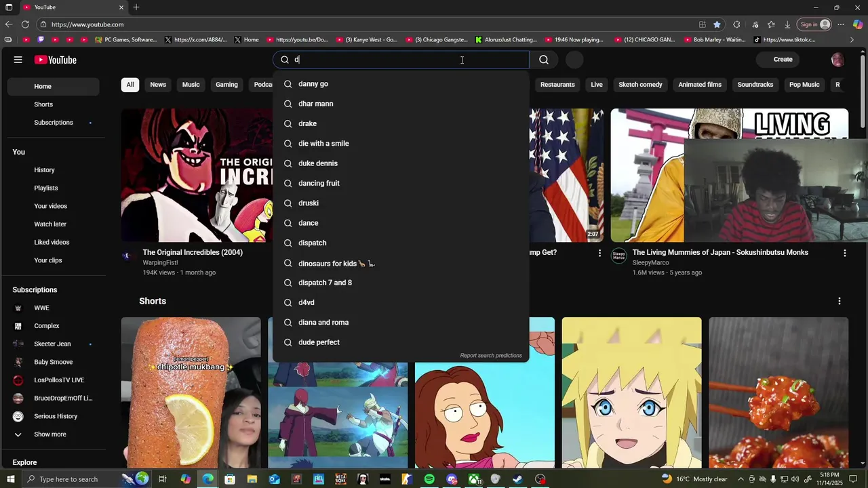
Task: Select the Gaming filter chip
Action: pyautogui.click(x=226, y=85)
